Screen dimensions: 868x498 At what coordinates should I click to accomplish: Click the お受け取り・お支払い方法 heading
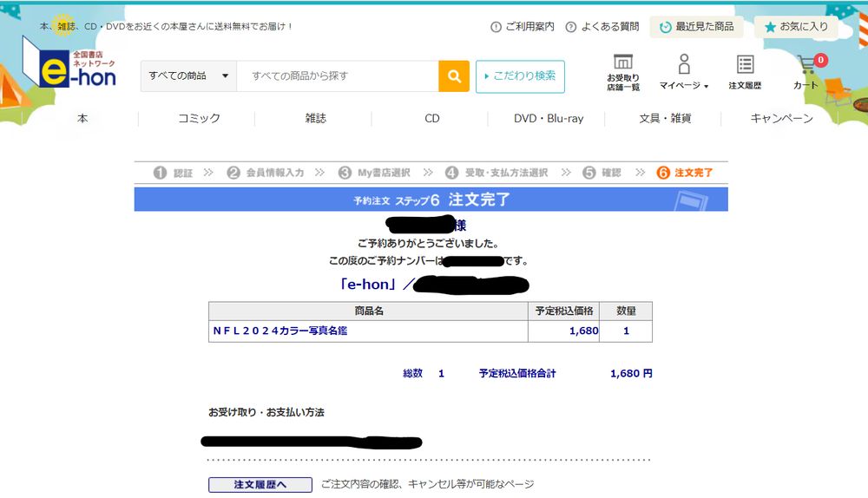266,412
